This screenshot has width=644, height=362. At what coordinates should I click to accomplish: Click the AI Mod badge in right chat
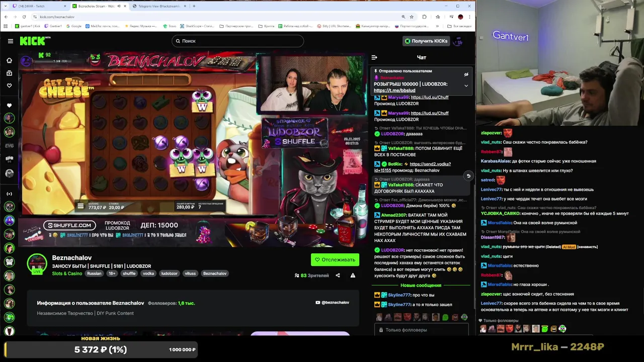(x=569, y=247)
